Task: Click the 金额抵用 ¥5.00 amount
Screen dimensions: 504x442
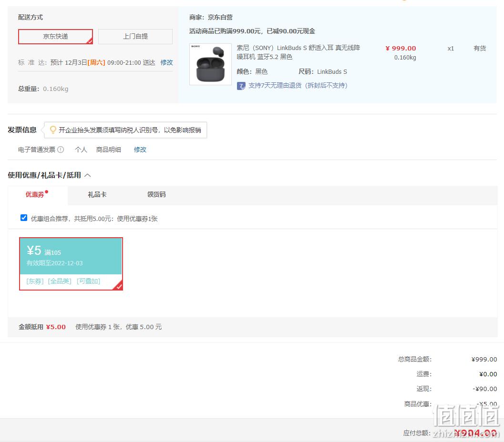Action: 56,327
